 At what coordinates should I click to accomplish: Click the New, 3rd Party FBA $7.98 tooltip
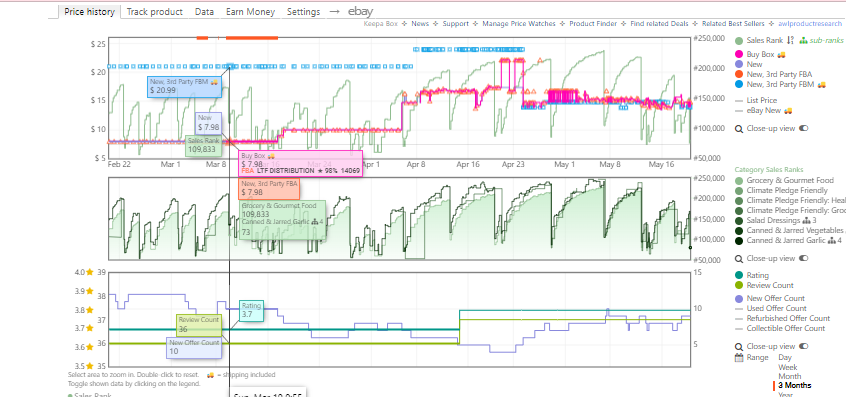[x=269, y=188]
